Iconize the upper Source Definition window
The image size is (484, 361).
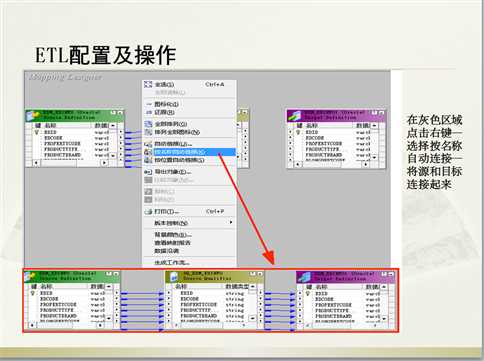[x=113, y=113]
